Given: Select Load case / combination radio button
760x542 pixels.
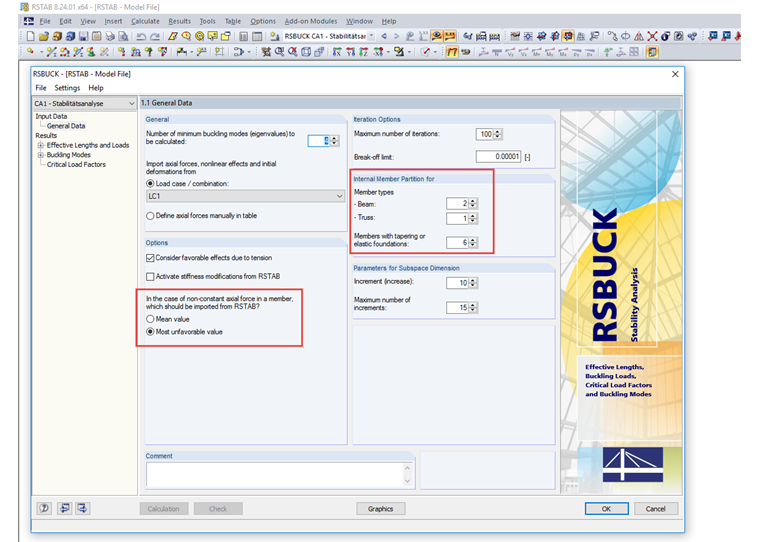Looking at the screenshot, I should point(150,183).
